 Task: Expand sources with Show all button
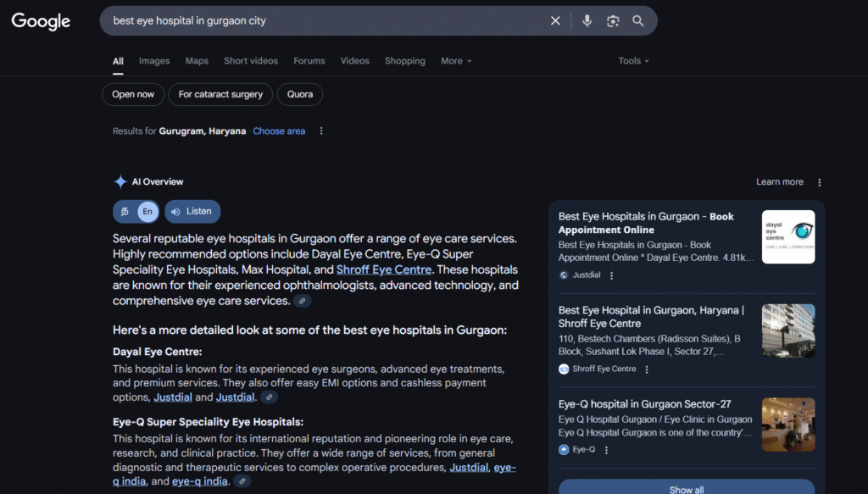pyautogui.click(x=686, y=489)
